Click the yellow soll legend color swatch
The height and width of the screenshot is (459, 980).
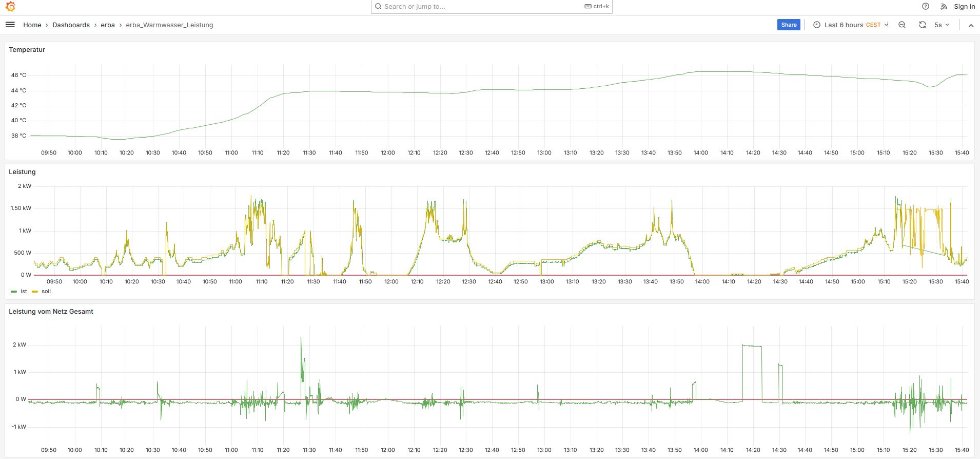coord(35,292)
